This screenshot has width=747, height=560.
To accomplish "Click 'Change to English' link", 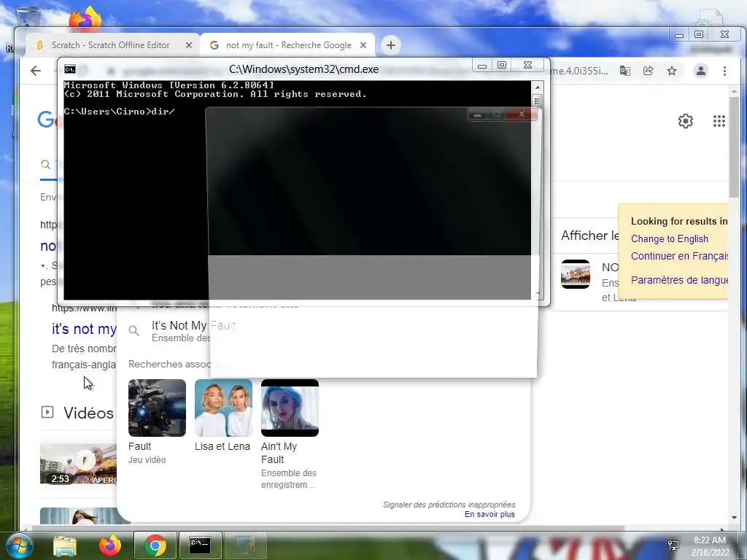I will pos(670,239).
